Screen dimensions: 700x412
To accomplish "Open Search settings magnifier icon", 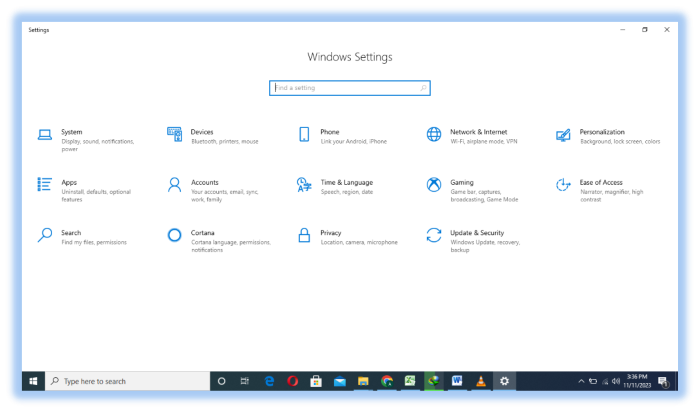I will point(45,235).
